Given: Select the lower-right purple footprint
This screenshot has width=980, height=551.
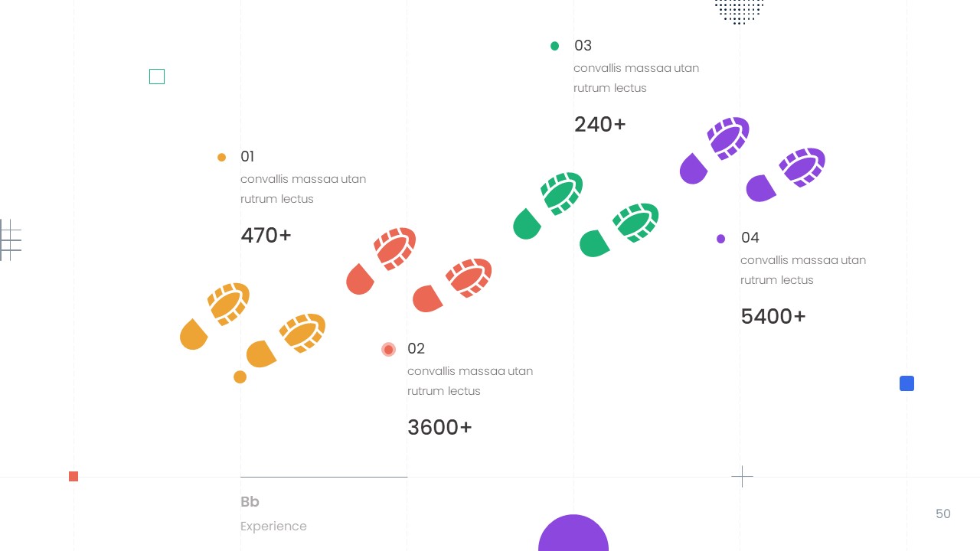Looking at the screenshot, I should pos(786,174).
